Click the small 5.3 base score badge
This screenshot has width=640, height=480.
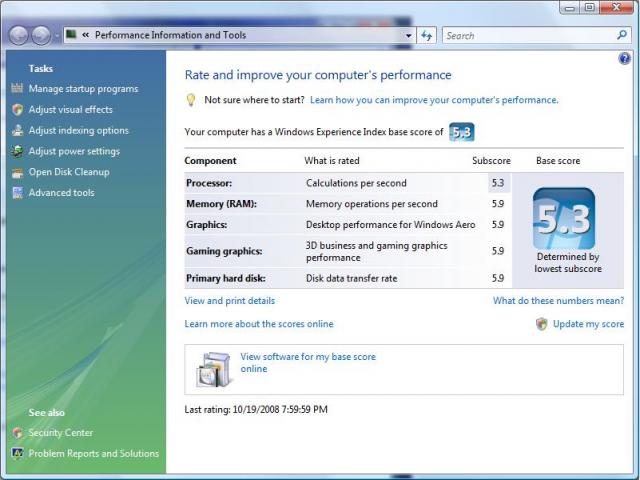(462, 132)
